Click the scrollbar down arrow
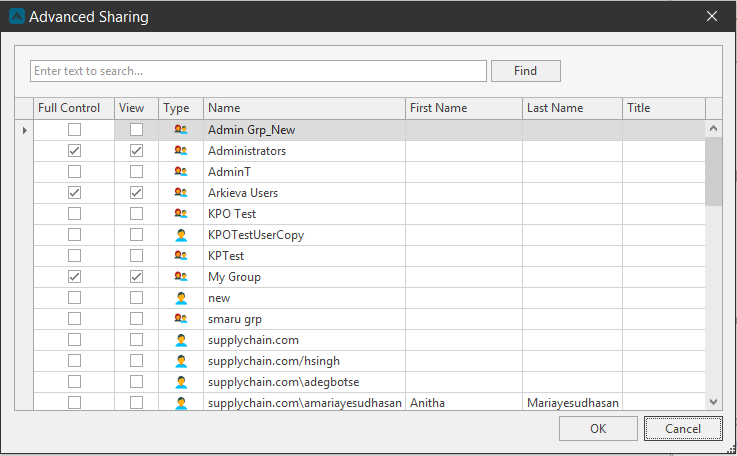 point(713,401)
